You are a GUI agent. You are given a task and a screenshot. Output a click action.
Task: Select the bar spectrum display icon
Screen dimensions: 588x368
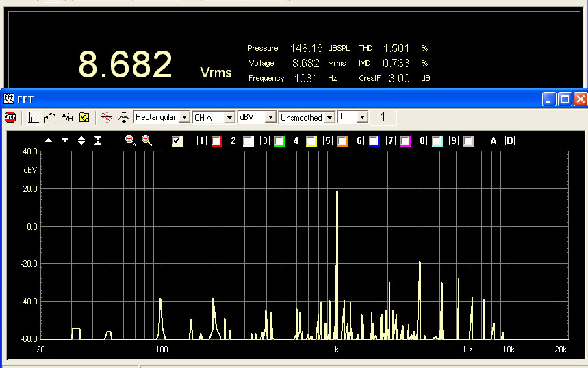click(x=33, y=117)
